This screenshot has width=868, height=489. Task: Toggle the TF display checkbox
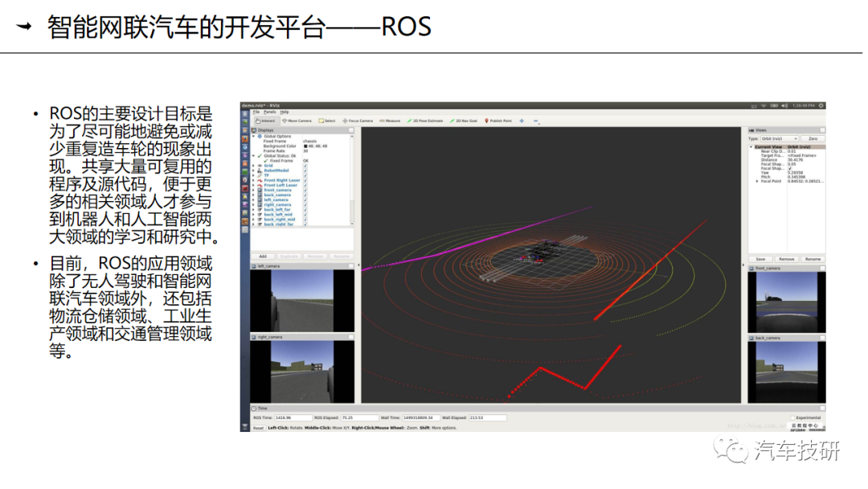click(305, 175)
